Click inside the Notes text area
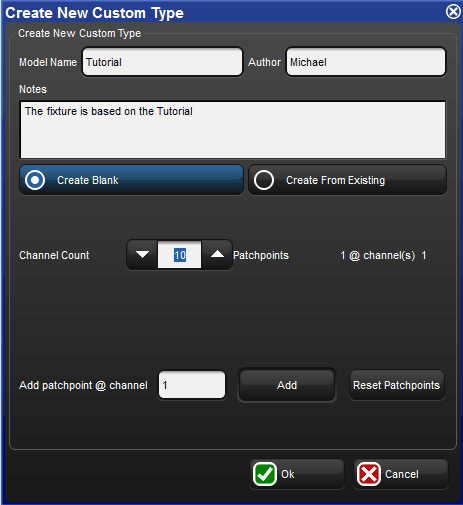463x505 pixels. tap(233, 130)
